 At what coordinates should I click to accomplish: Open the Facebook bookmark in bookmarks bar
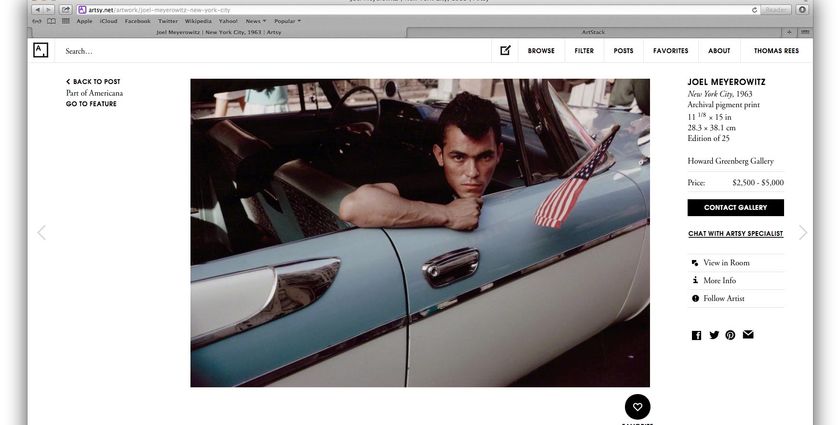[x=138, y=21]
